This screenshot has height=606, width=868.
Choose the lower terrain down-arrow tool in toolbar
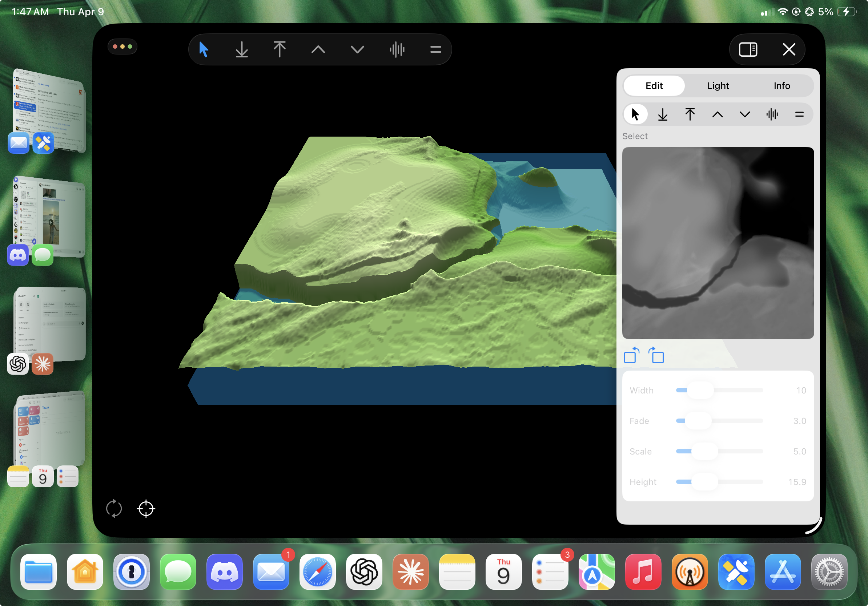[x=242, y=49]
